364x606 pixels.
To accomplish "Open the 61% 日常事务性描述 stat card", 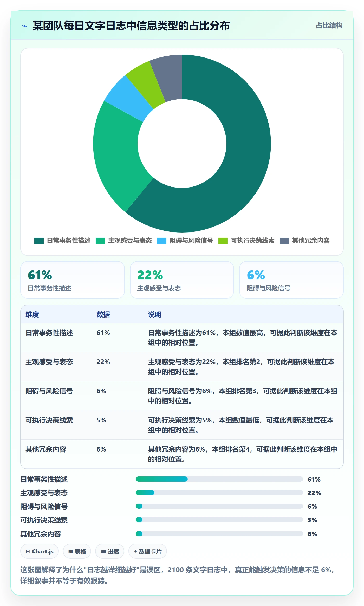I will 73,280.
